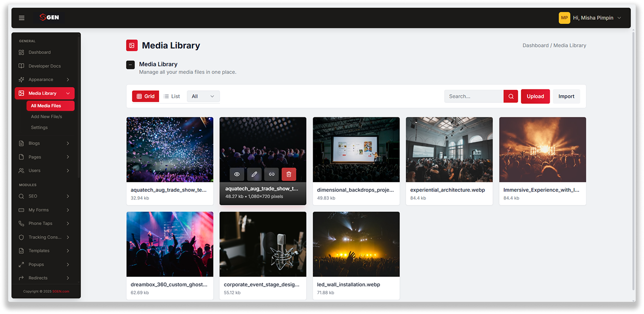Open Media Library Settings submenu item

[x=39, y=128]
